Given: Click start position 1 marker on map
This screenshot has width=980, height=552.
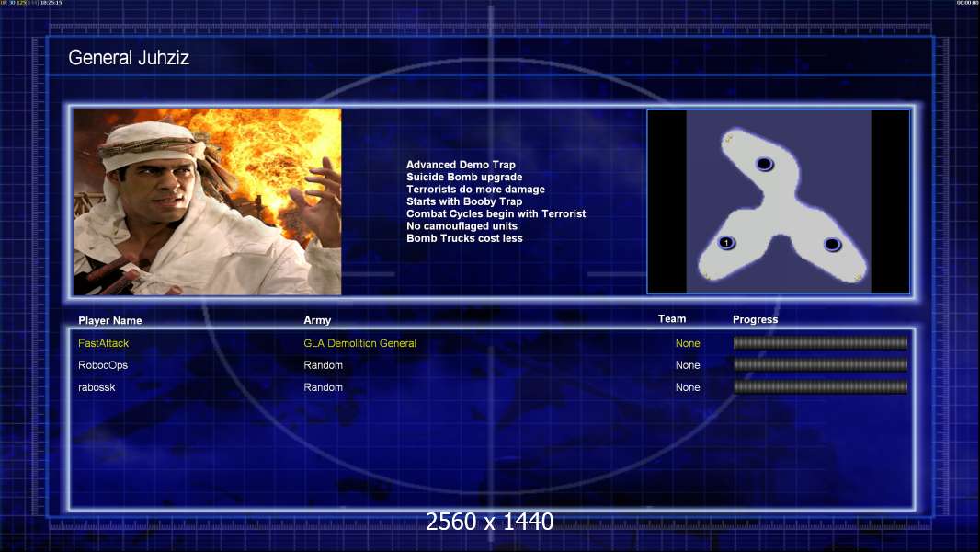Looking at the screenshot, I should tap(726, 243).
